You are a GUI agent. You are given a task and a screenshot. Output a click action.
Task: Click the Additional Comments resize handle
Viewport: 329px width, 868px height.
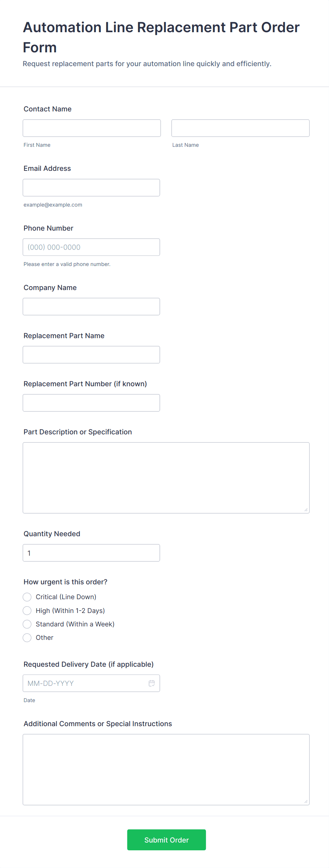tap(306, 802)
